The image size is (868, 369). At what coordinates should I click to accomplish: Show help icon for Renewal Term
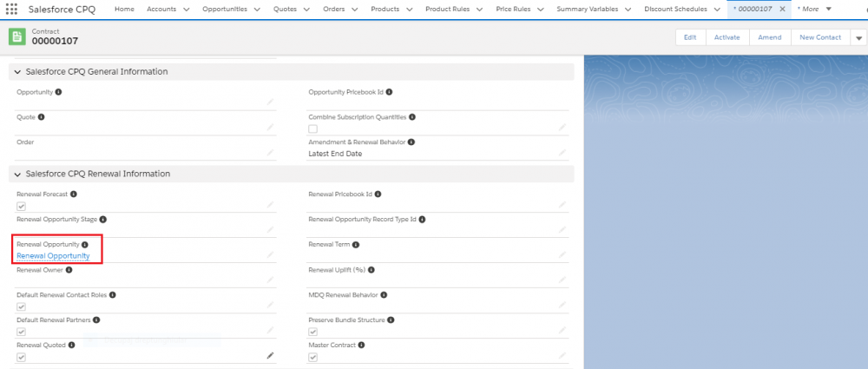355,245
